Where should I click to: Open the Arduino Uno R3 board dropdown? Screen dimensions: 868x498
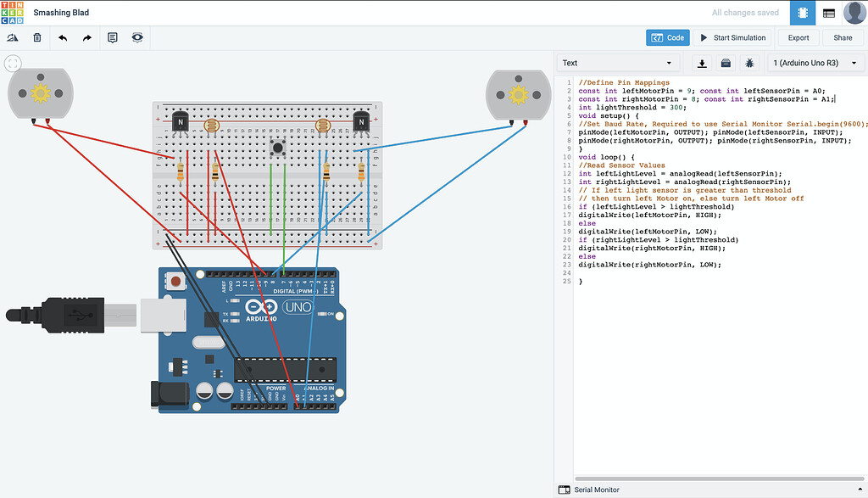(815, 63)
